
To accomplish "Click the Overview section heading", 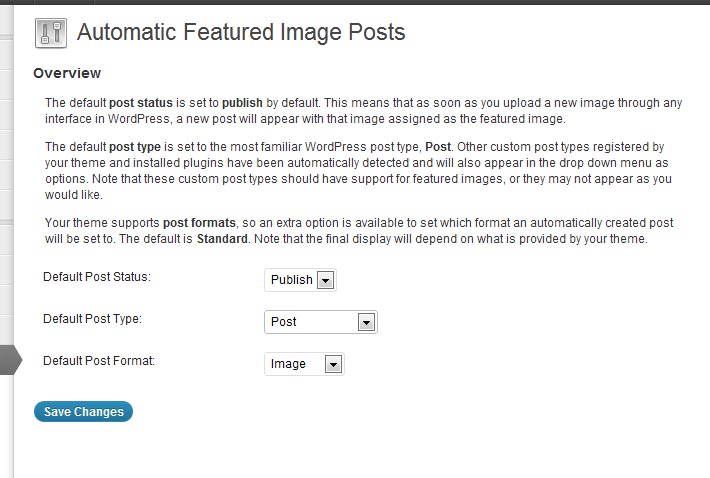I will [x=67, y=73].
